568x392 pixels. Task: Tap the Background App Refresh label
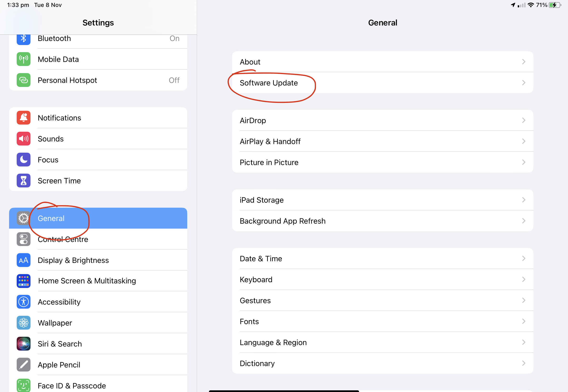pos(283,221)
